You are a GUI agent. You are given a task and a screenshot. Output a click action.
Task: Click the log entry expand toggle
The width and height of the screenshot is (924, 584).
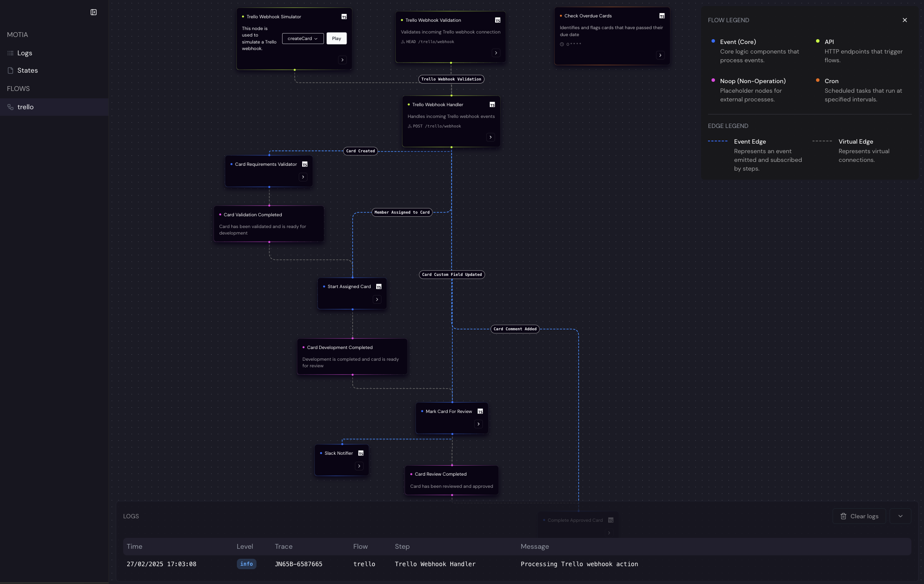pyautogui.click(x=900, y=516)
